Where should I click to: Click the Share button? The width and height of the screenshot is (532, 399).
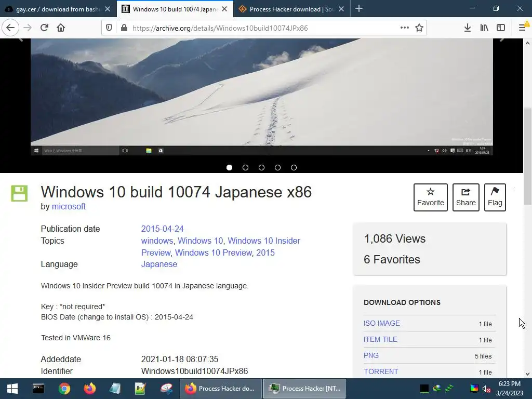click(x=466, y=197)
